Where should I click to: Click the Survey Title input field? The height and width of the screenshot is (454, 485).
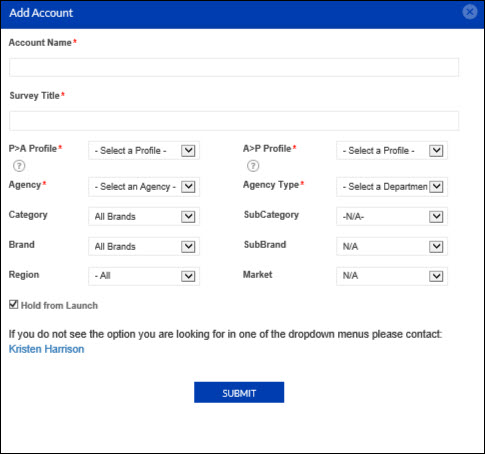[x=234, y=121]
